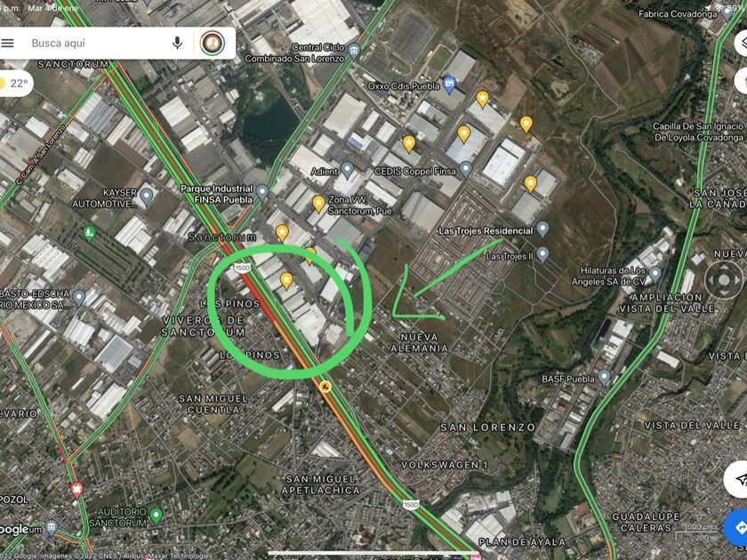Select the Adient place marker
Image resolution: width=747 pixels, height=560 pixels.
click(348, 170)
